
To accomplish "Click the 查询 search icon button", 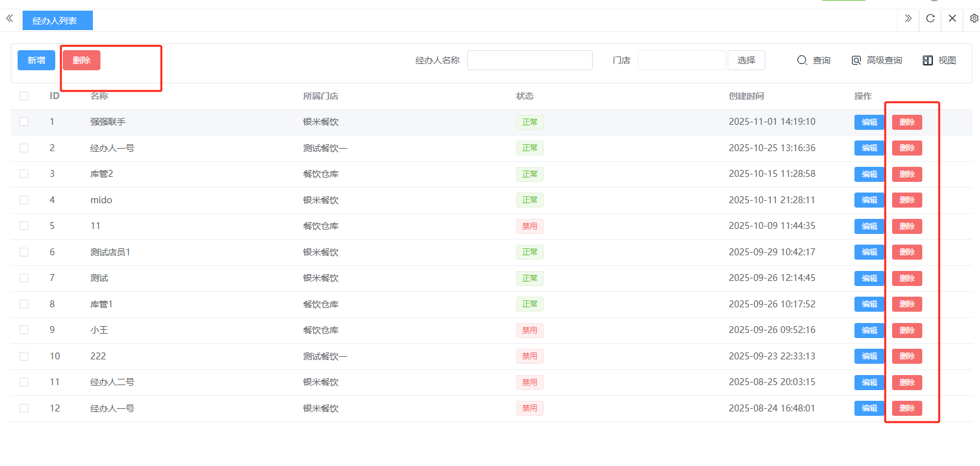I will point(814,60).
